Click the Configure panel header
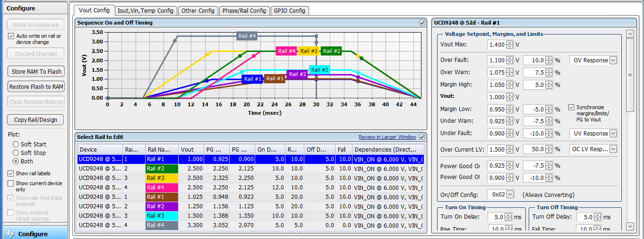The image size is (644, 239). tap(35, 8)
